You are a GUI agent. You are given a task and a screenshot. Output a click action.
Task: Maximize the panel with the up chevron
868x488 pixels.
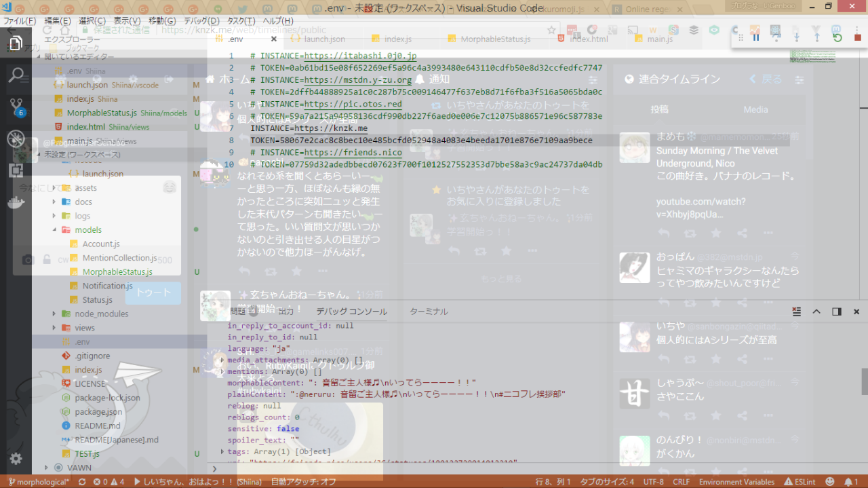816,312
